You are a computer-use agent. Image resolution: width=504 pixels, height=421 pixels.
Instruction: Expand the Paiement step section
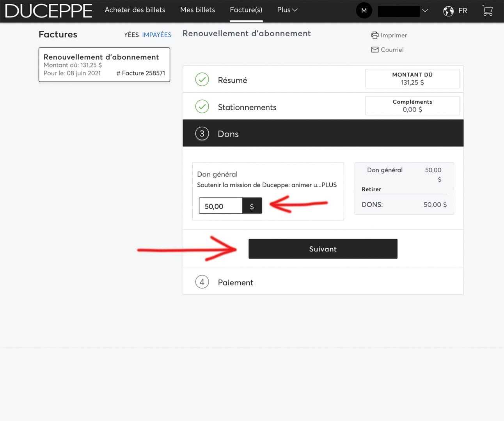pyautogui.click(x=235, y=282)
